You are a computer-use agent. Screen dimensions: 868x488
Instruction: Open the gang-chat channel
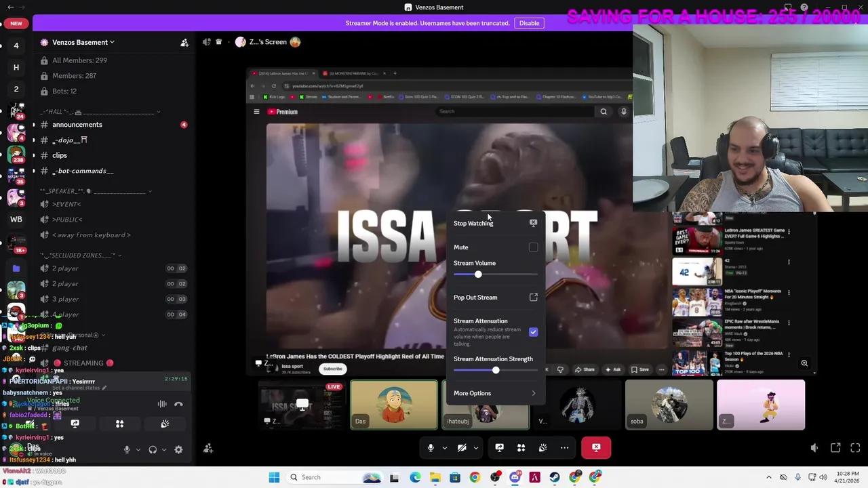(113, 348)
